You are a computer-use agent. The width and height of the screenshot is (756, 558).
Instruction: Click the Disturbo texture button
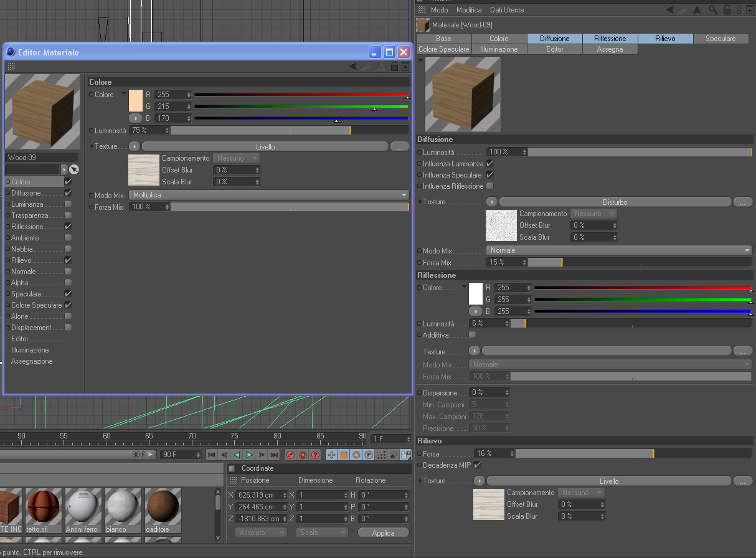pos(615,202)
